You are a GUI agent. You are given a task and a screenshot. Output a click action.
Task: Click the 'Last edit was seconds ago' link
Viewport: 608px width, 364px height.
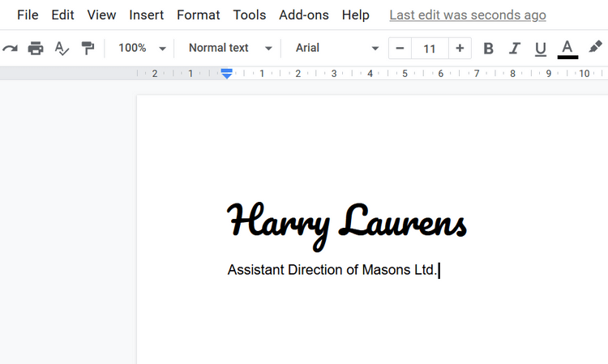point(468,15)
